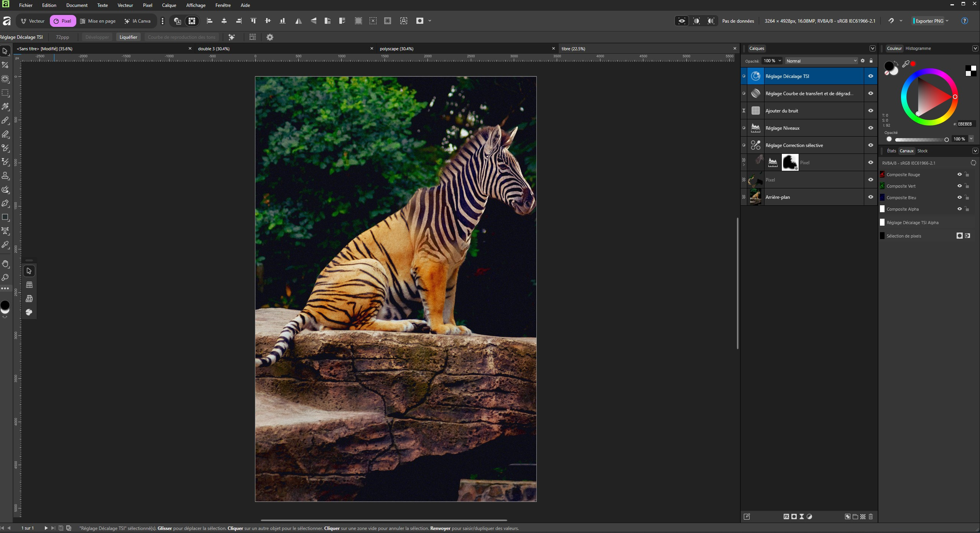This screenshot has height=533, width=980.
Task: Hide the Ajouter du bruit layer
Action: [x=870, y=111]
